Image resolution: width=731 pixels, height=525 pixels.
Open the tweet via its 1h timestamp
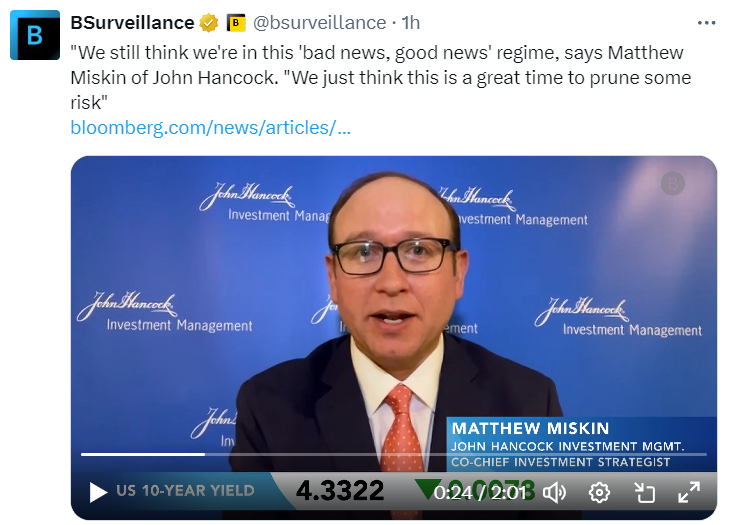(x=411, y=23)
